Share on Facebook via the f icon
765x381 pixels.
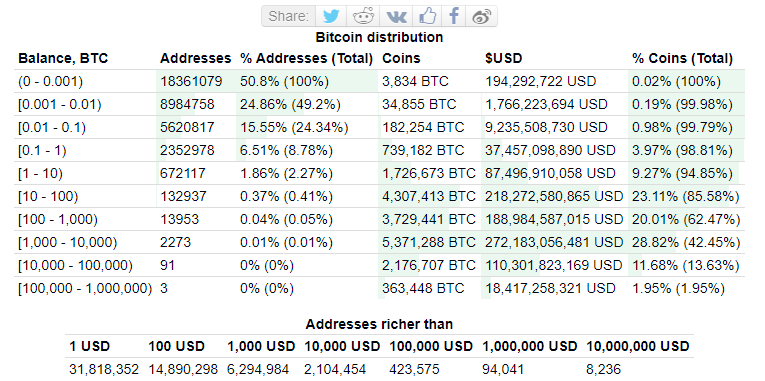click(x=454, y=16)
